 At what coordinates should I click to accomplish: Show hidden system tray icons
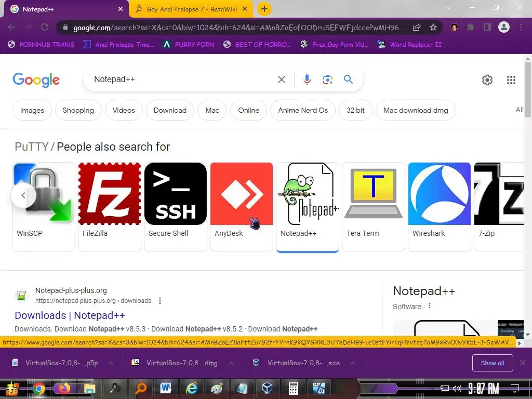click(432, 389)
